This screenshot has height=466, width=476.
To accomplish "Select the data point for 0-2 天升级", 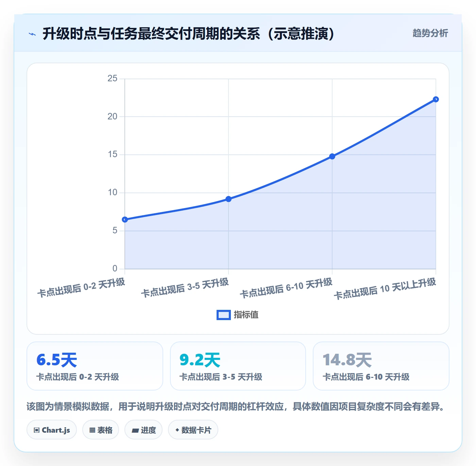I will click(x=125, y=219).
